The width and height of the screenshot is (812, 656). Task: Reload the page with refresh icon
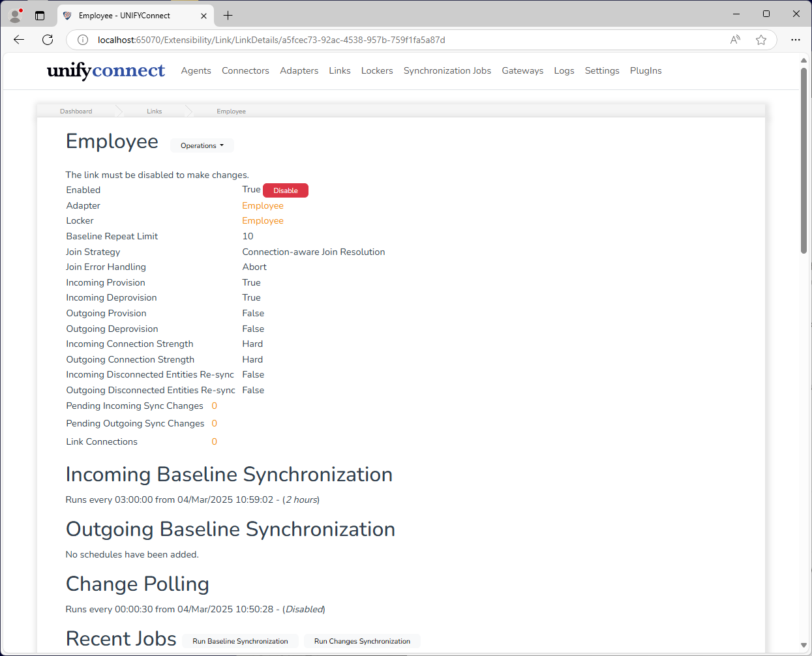click(x=48, y=40)
